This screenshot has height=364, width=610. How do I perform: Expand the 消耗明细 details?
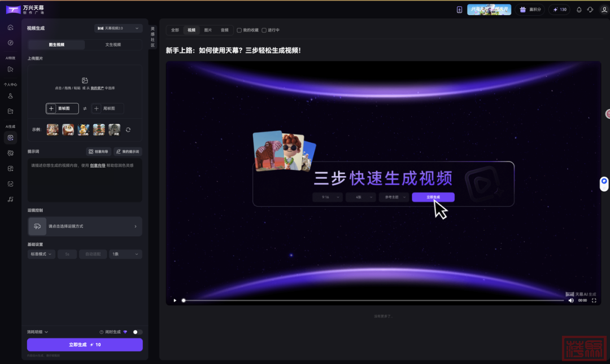pos(38,332)
